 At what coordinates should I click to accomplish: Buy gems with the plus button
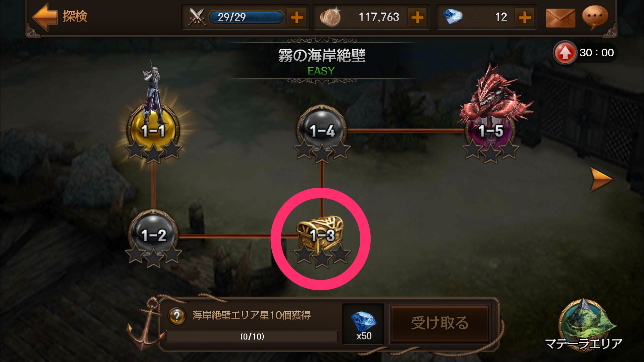[x=525, y=17]
